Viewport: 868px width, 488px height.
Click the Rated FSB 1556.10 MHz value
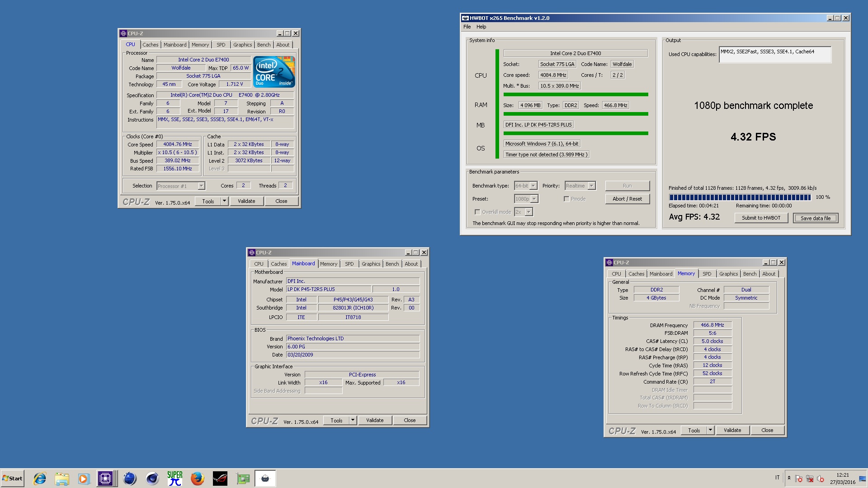pyautogui.click(x=178, y=169)
